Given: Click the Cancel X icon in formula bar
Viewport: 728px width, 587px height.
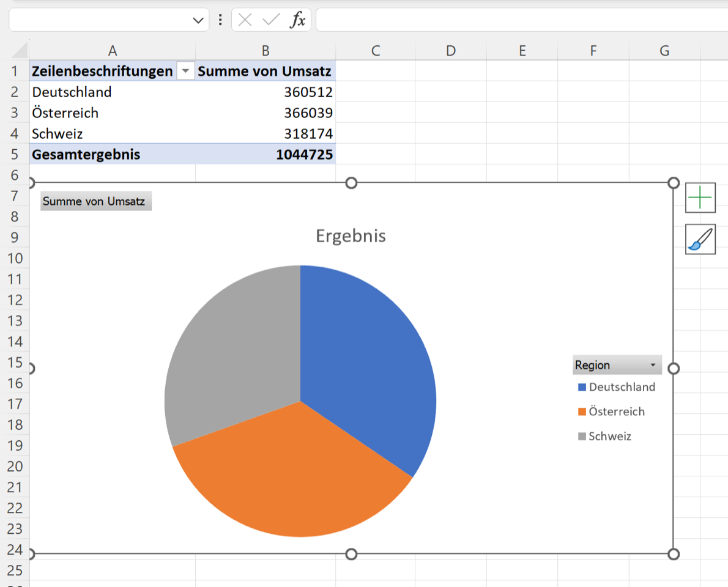Looking at the screenshot, I should 245,20.
